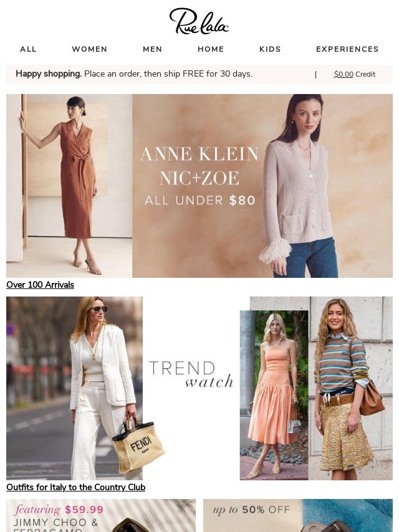Screen dimensions: 399x532
Task: Click the rust wrap dress model photo
Action: [x=69, y=186]
